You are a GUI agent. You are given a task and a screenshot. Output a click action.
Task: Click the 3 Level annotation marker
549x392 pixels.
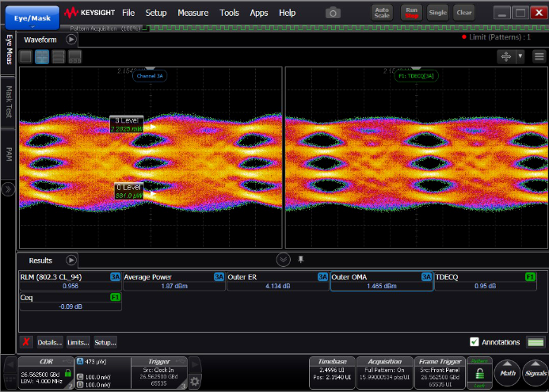[x=127, y=124]
